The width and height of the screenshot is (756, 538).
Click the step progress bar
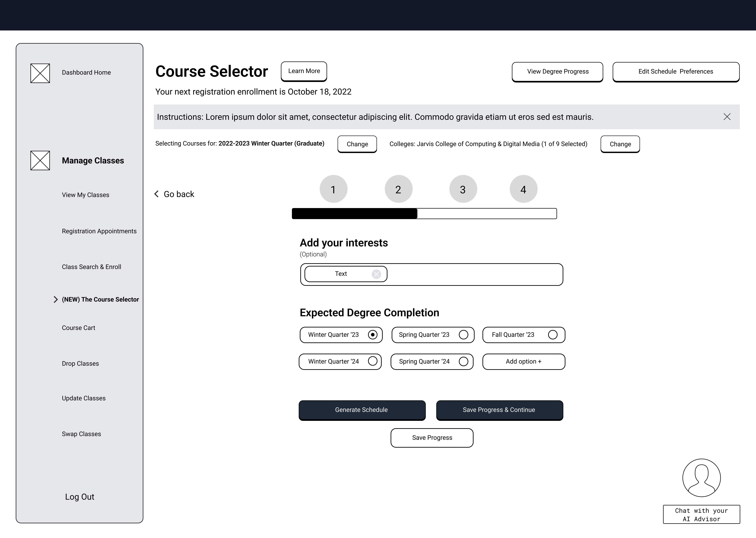click(424, 214)
